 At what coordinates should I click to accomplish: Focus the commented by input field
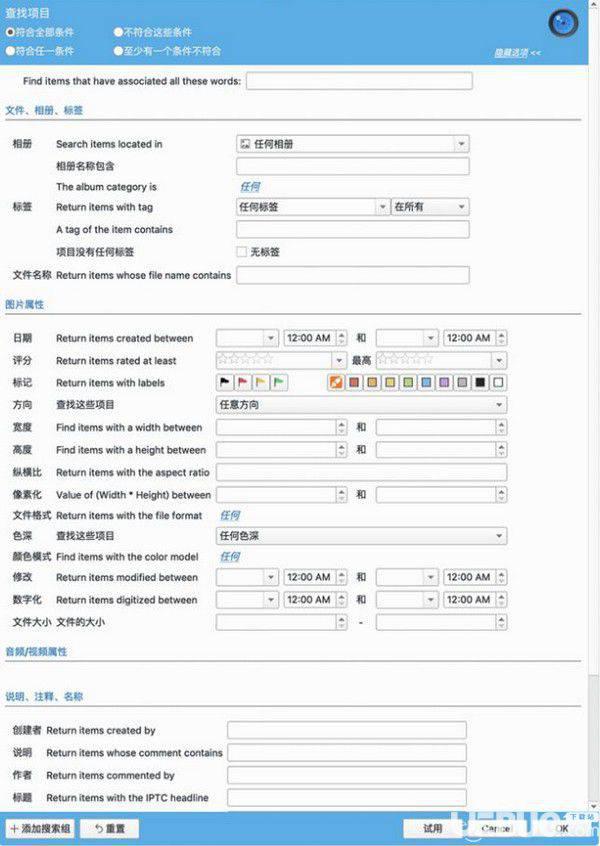347,775
